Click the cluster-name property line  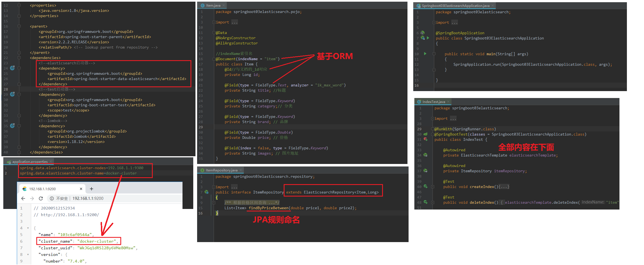pyautogui.click(x=78, y=173)
